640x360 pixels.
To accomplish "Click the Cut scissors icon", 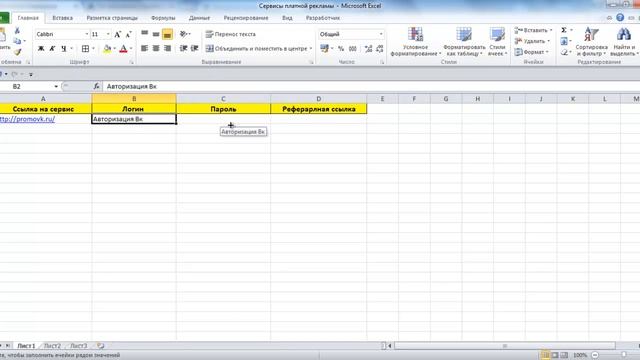I will tap(17, 31).
